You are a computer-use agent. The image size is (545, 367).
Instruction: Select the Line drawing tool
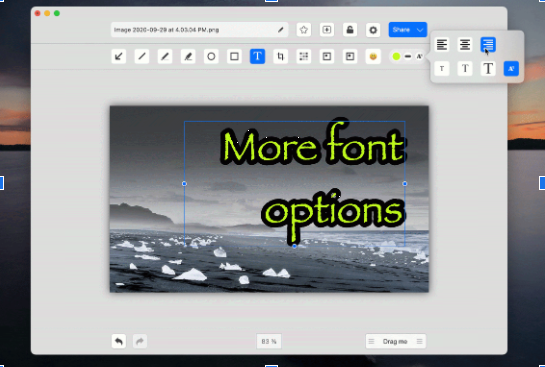142,56
